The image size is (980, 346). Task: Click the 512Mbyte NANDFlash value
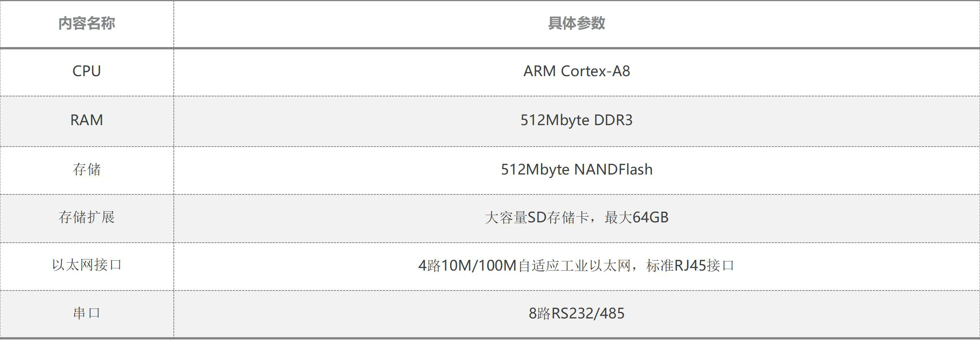pyautogui.click(x=577, y=169)
